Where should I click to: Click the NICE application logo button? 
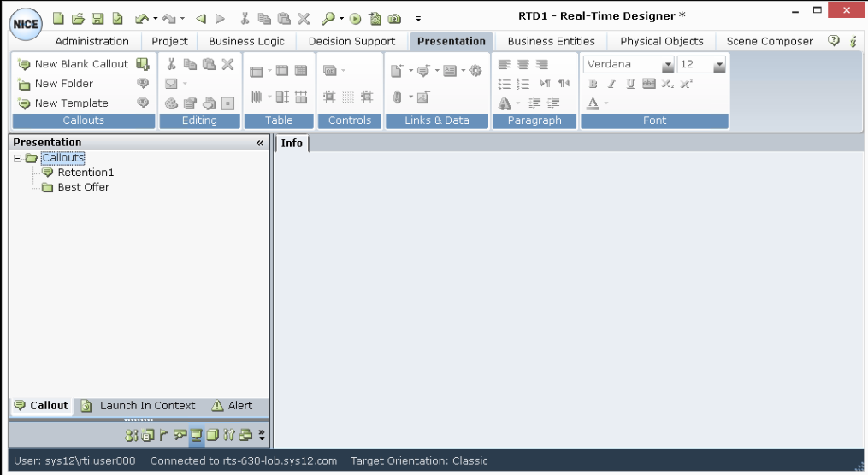(24, 25)
